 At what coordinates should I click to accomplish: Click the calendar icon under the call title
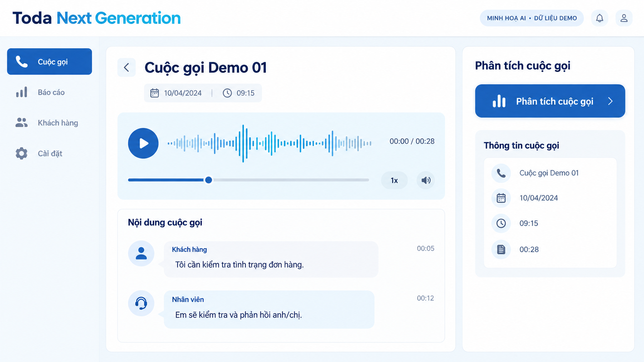154,93
